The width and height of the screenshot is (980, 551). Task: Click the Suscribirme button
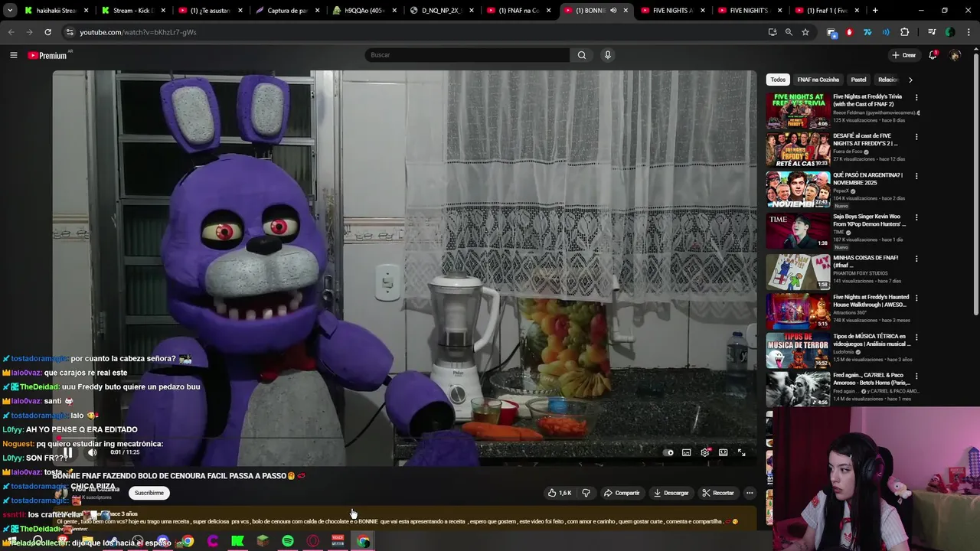point(149,493)
